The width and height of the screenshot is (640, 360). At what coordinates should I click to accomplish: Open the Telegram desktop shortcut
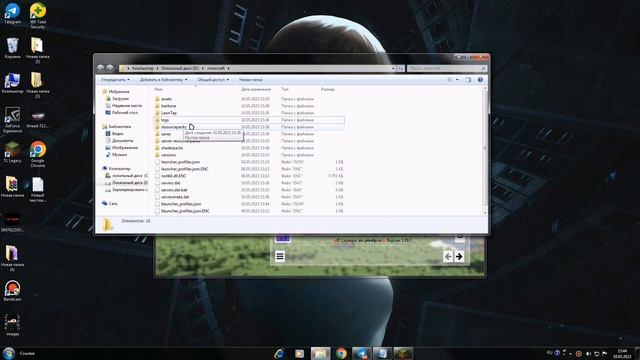(12, 13)
